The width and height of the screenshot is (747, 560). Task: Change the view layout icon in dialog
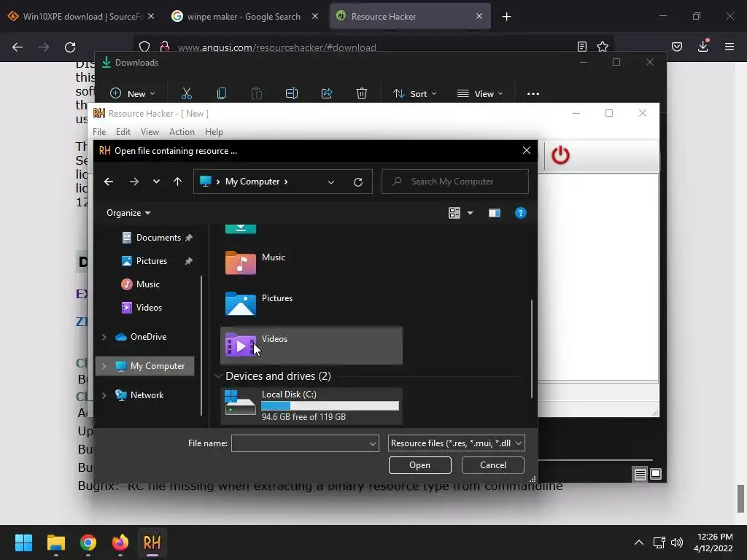coord(454,213)
